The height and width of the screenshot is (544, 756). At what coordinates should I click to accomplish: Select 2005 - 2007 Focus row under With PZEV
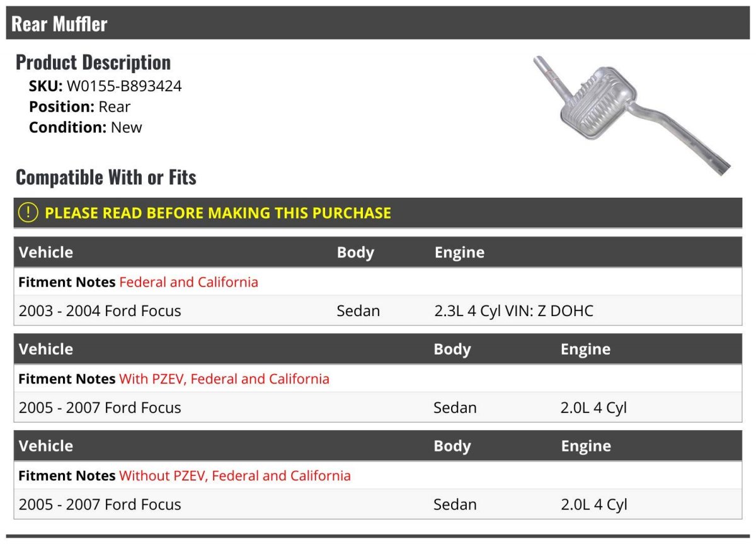[x=378, y=407]
